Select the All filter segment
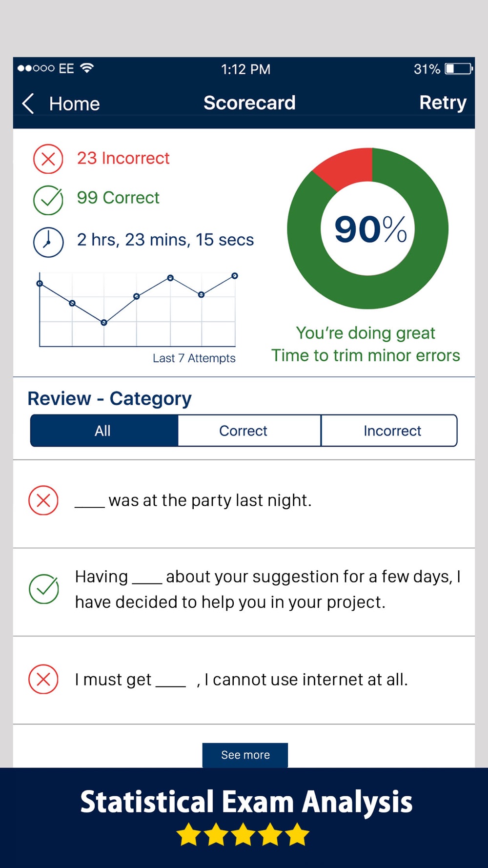488x868 pixels. tap(104, 431)
